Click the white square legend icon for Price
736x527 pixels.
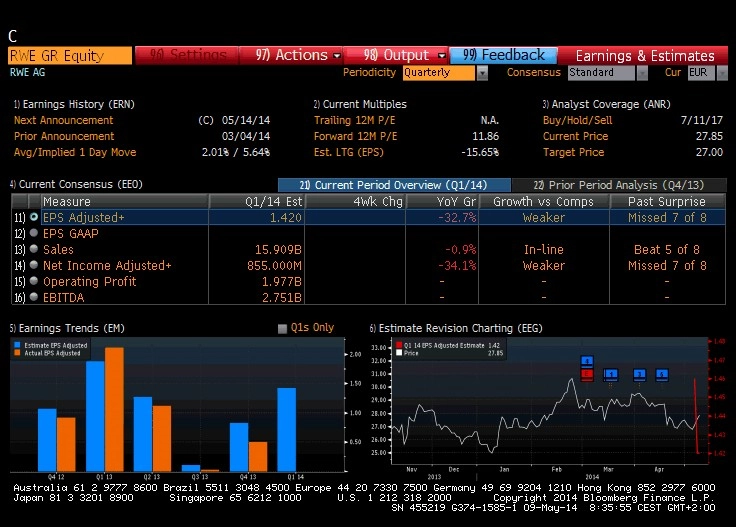coord(399,353)
